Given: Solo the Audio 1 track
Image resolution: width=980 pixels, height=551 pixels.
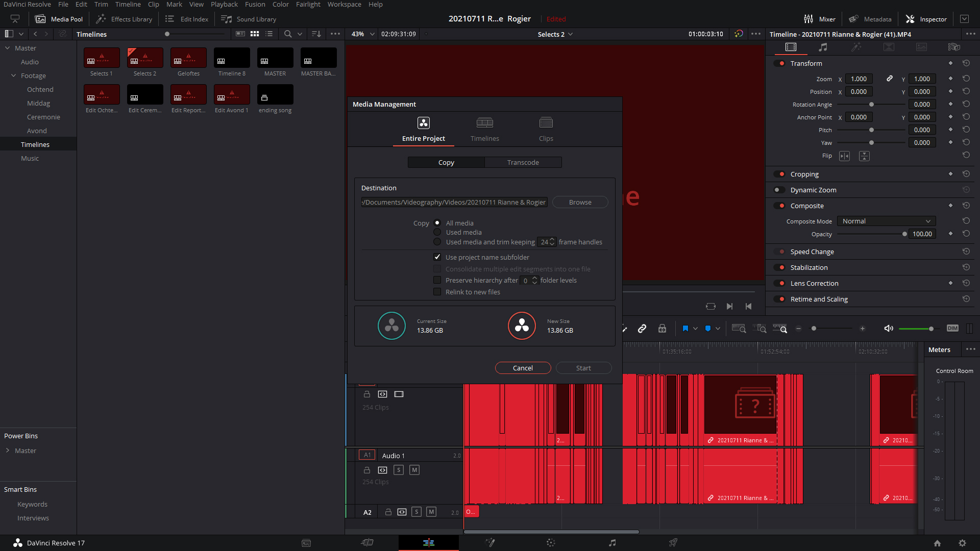Looking at the screenshot, I should tap(399, 470).
